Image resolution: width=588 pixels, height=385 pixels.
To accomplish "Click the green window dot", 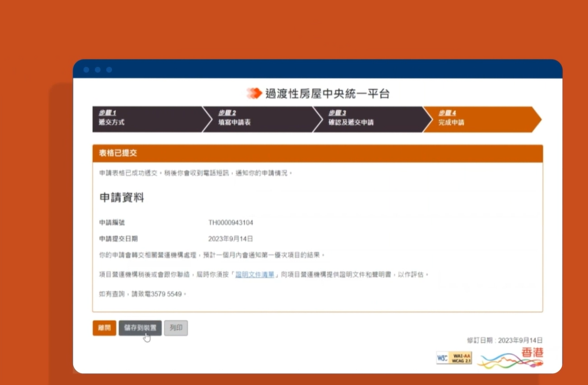I will click(x=109, y=69).
